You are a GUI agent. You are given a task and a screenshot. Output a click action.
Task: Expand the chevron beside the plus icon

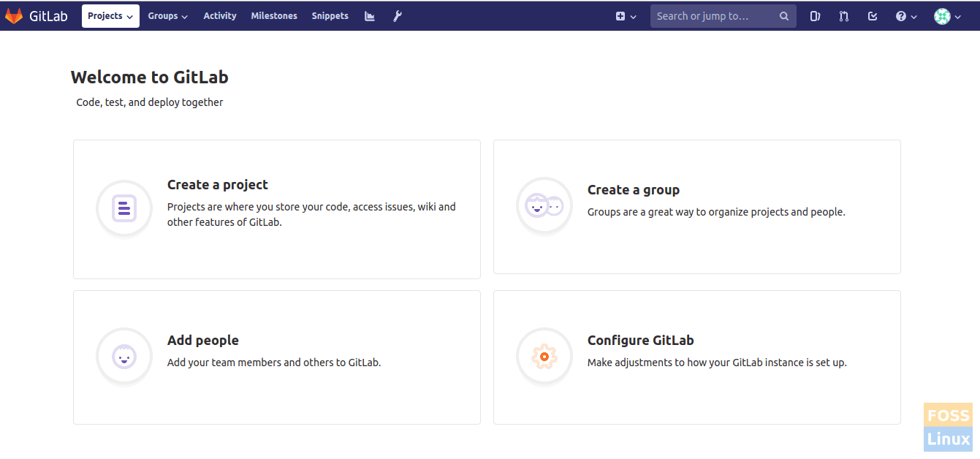point(633,17)
